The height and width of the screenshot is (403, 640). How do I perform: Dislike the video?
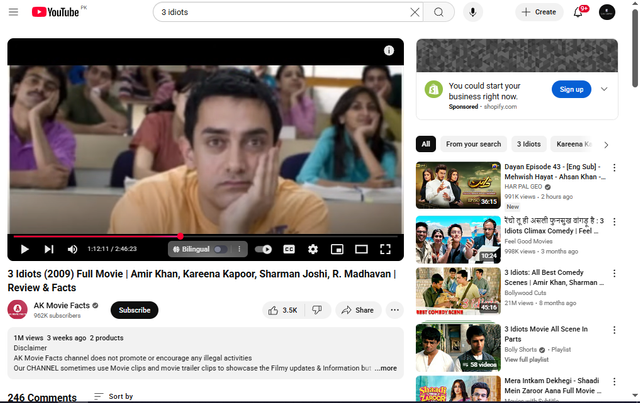pos(317,310)
